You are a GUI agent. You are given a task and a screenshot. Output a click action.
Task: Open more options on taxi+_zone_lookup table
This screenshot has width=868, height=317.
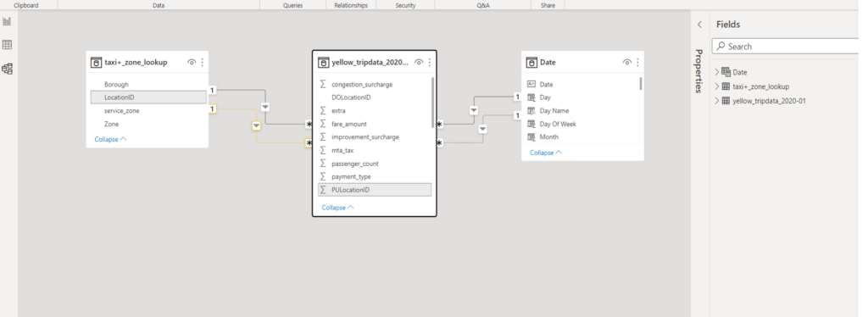[x=202, y=63]
